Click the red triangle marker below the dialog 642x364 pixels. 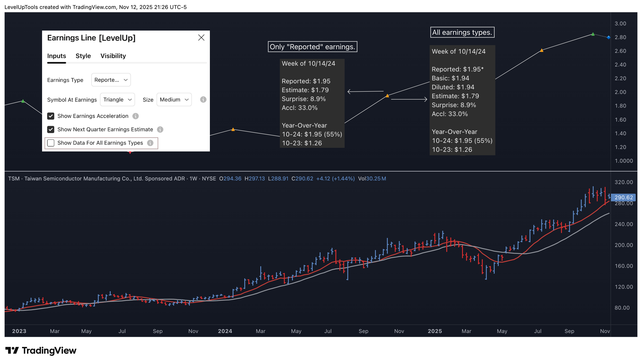pyautogui.click(x=130, y=153)
